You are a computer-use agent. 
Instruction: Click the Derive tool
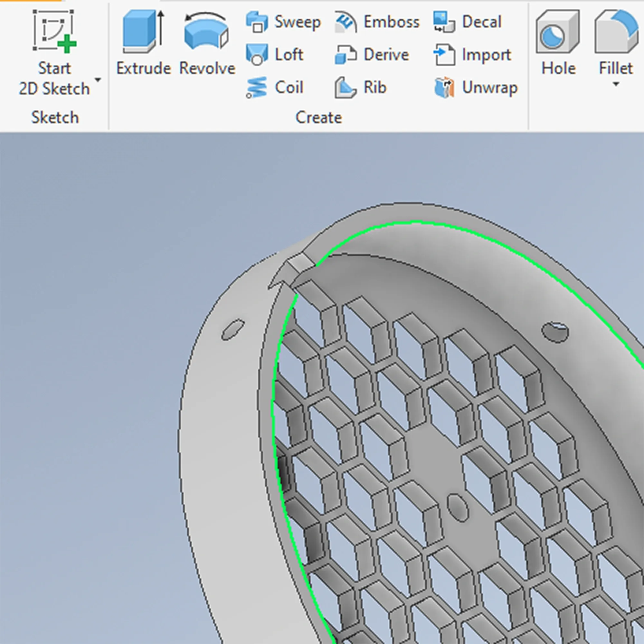pyautogui.click(x=372, y=54)
